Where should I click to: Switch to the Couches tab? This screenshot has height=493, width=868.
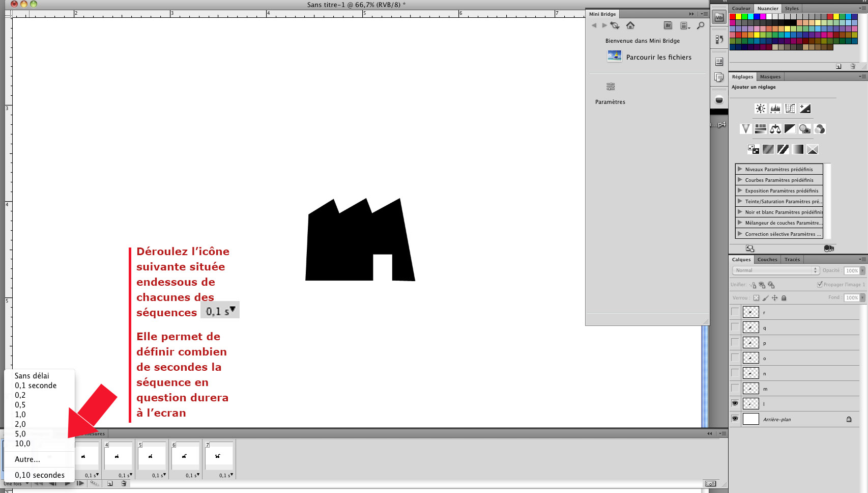(767, 260)
